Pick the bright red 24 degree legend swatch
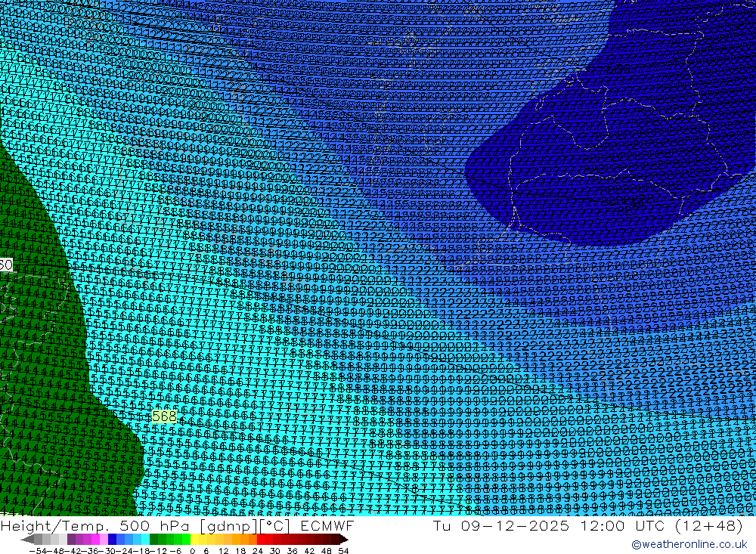This screenshot has height=554, width=756. 261,540
